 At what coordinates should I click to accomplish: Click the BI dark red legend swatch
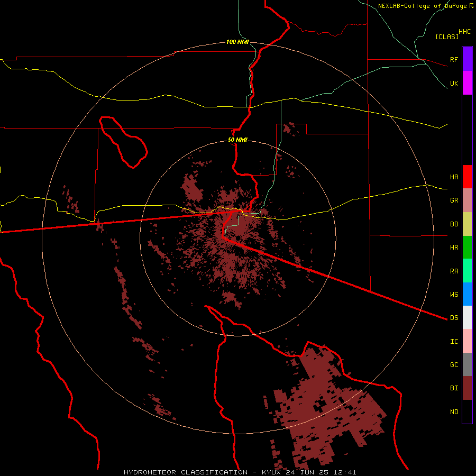467,388
